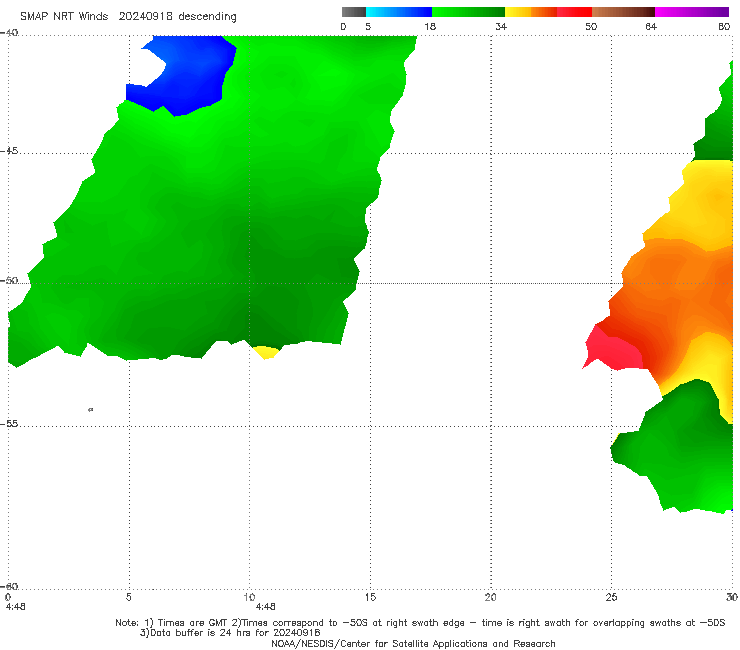
Task: Click the 4:48 time label beneath longitude 10
Action: pos(265,607)
